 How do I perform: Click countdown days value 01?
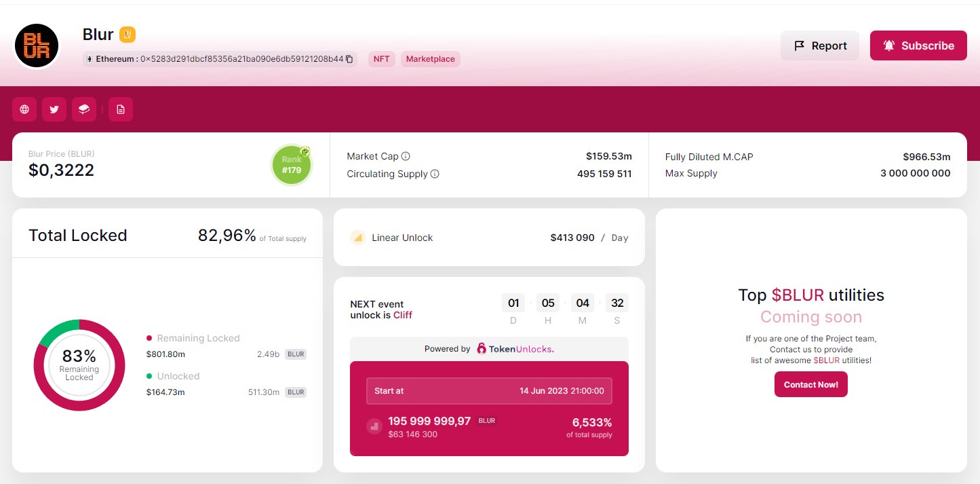tap(513, 303)
